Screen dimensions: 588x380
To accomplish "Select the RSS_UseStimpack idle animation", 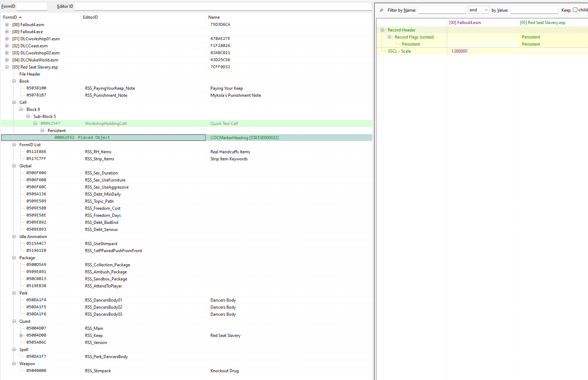I will click(x=186, y=244).
